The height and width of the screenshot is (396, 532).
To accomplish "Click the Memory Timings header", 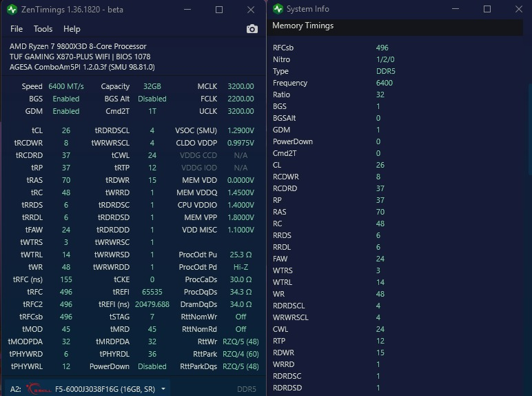I will pos(303,26).
